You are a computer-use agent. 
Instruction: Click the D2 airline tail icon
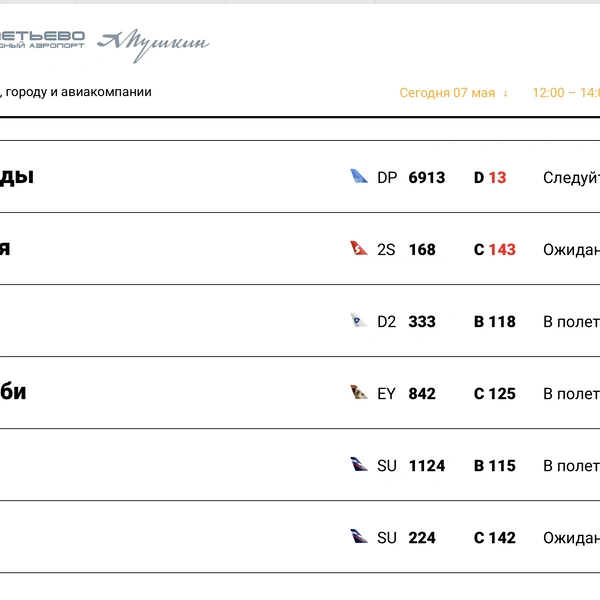coord(359,320)
